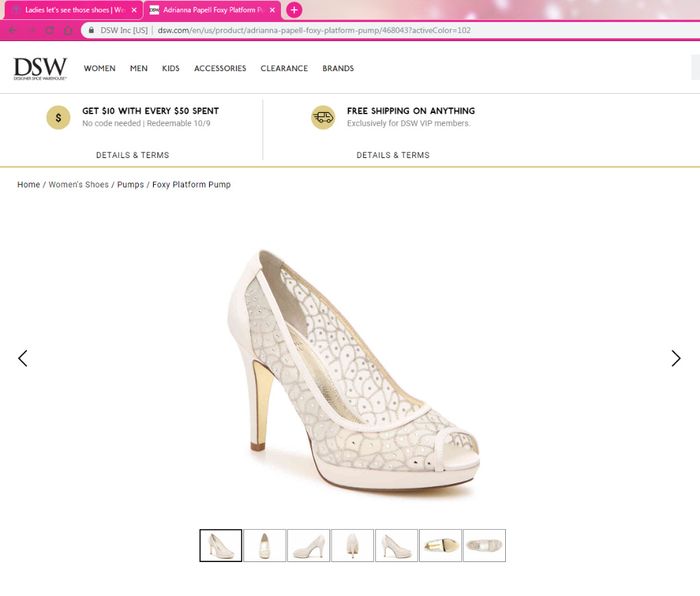Go to Women's Shoes breadcrumb link
Screen dimensions: 700x596
(x=79, y=185)
